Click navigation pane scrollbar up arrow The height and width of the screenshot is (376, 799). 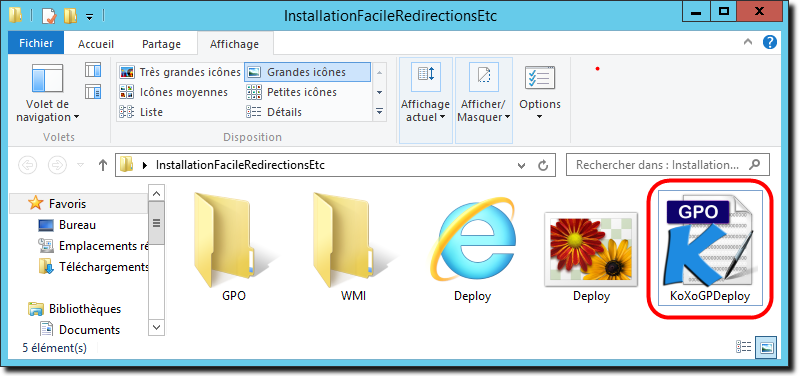(x=156, y=193)
